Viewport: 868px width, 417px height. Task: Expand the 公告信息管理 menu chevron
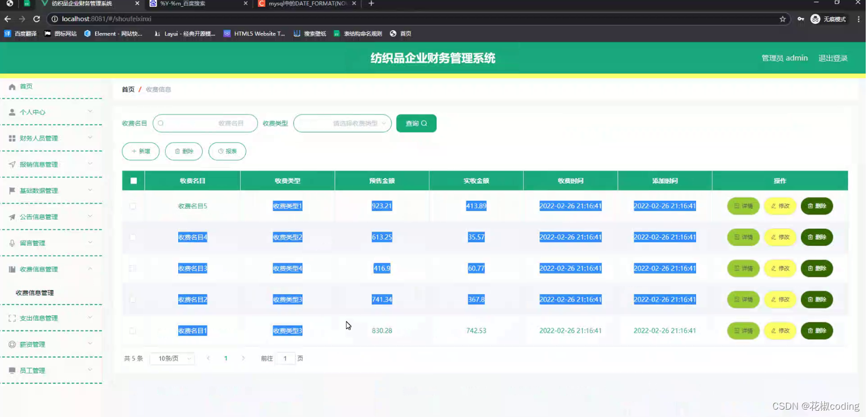[x=90, y=216]
